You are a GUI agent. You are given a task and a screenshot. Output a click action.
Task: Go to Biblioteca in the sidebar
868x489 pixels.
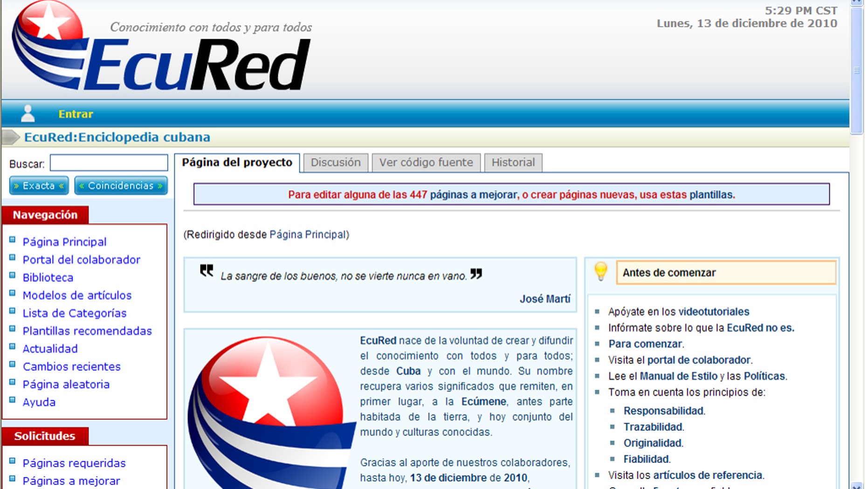(48, 277)
